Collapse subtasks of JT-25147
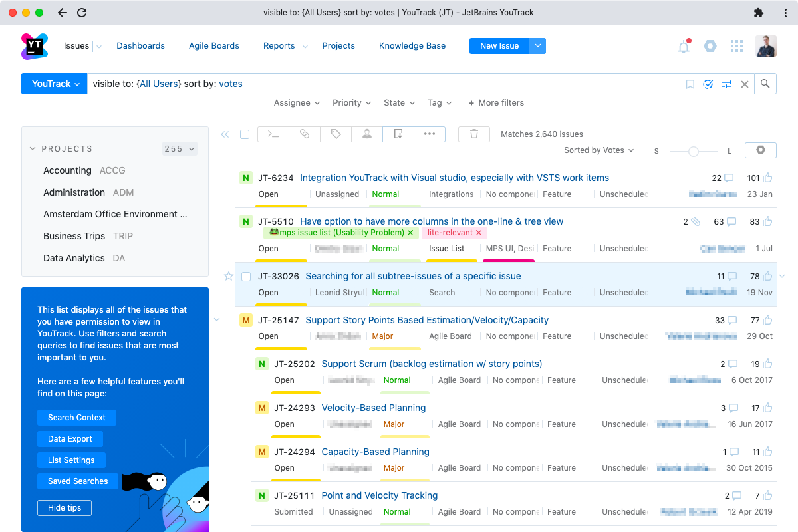Screen dimensions: 798x532 (x=217, y=320)
